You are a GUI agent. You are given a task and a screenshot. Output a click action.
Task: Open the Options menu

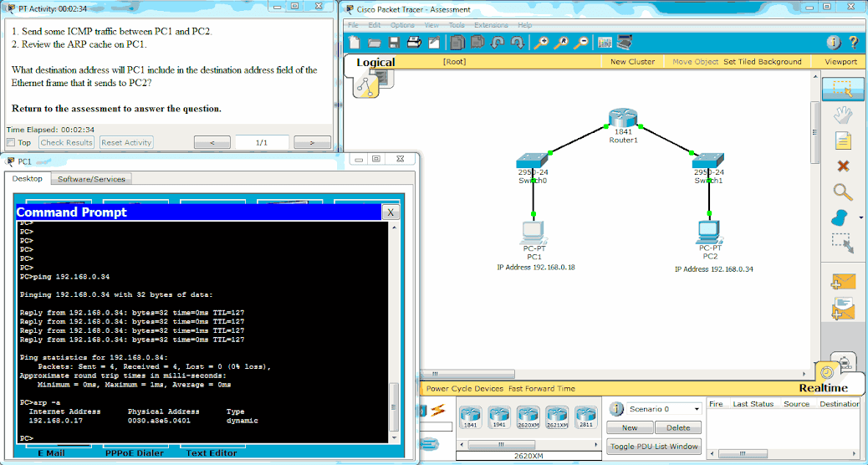click(x=402, y=25)
